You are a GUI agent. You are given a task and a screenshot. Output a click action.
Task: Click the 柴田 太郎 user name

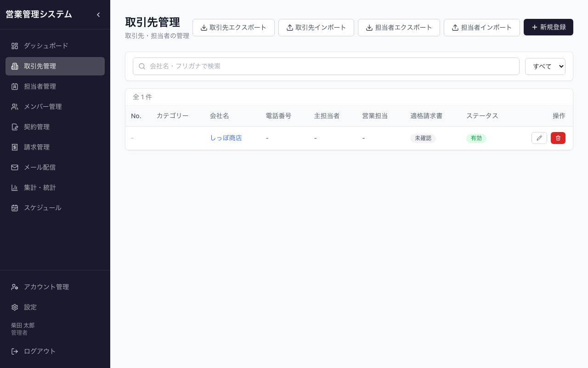23,325
